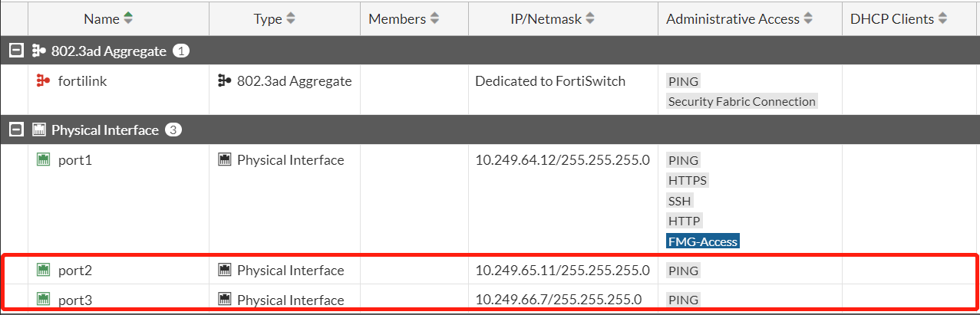Click the PING tag in fortilink row
The width and height of the screenshot is (980, 315).
click(x=683, y=81)
